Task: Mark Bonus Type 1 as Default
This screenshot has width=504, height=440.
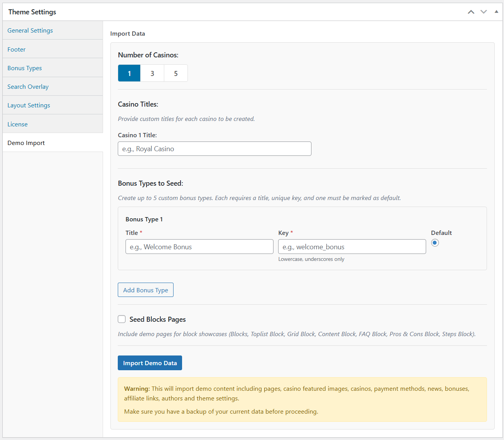Action: tap(435, 242)
